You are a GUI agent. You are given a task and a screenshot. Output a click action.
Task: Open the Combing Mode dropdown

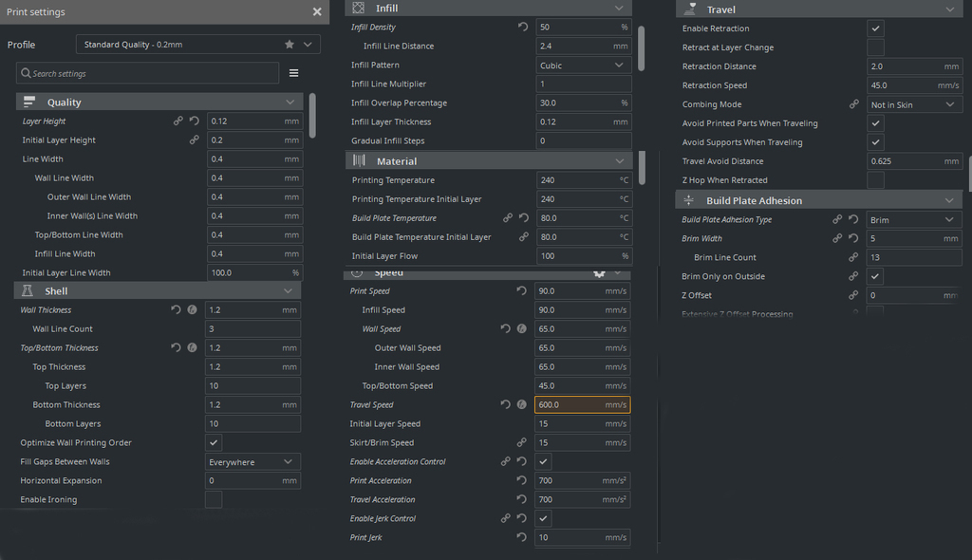914,103
